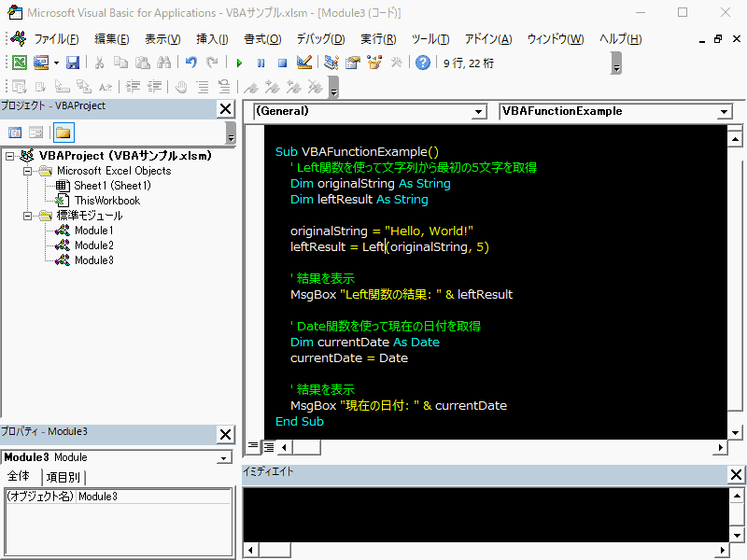The height and width of the screenshot is (560, 747).
Task: Open the ヘルプ(H) menu
Action: [620, 39]
